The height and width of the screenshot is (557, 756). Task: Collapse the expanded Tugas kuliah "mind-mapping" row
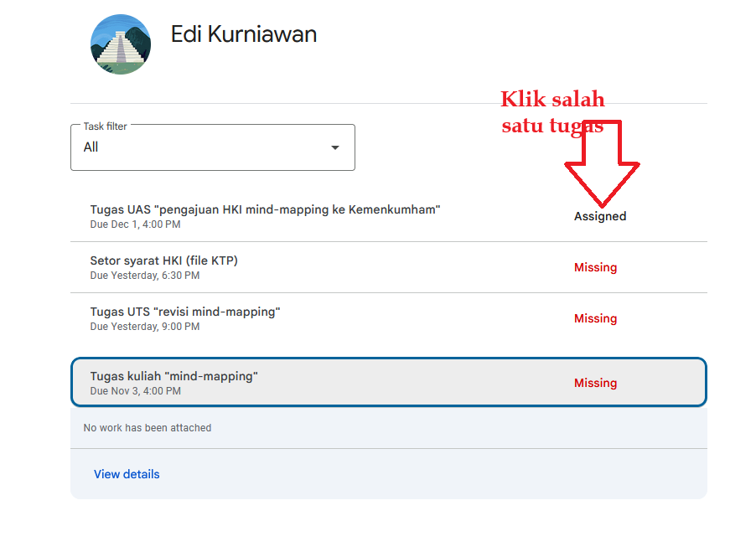pos(388,383)
